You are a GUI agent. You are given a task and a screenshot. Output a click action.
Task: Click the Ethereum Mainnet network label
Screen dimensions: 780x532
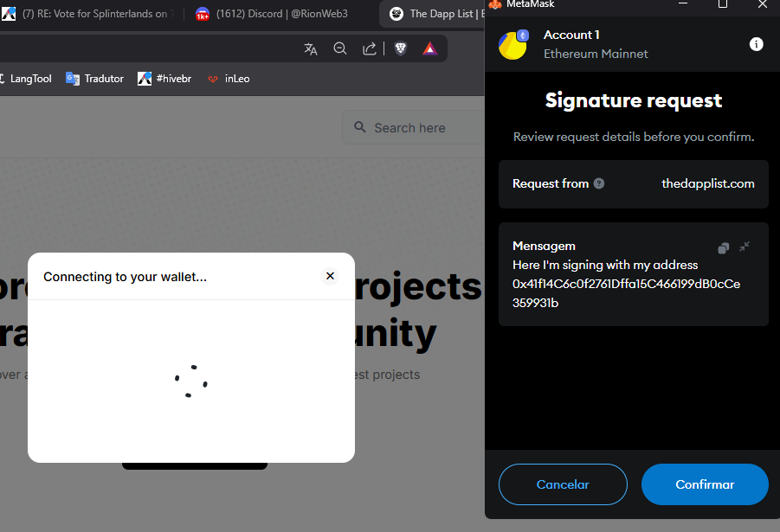596,54
